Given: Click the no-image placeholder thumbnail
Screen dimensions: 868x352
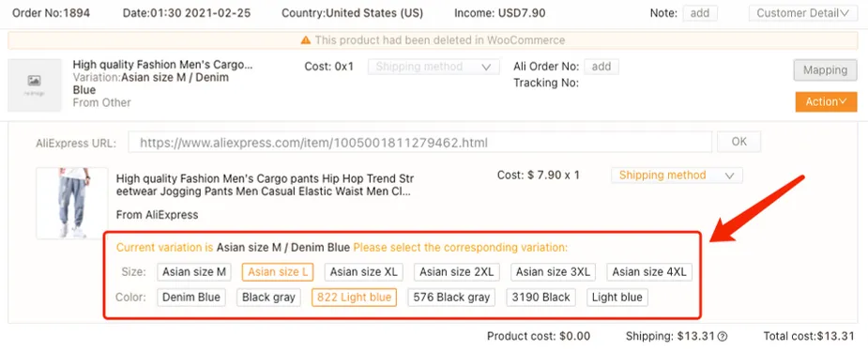Looking at the screenshot, I should [x=35, y=85].
